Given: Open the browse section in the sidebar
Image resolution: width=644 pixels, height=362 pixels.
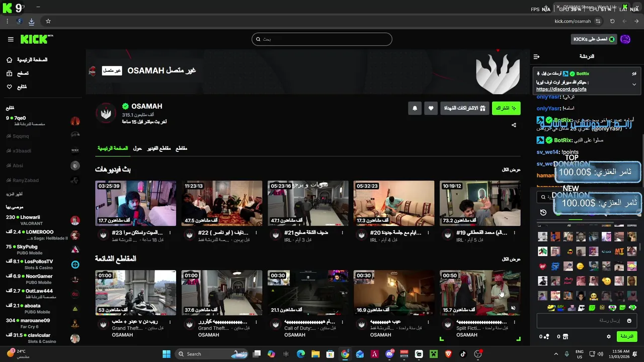Looking at the screenshot, I should (18, 73).
